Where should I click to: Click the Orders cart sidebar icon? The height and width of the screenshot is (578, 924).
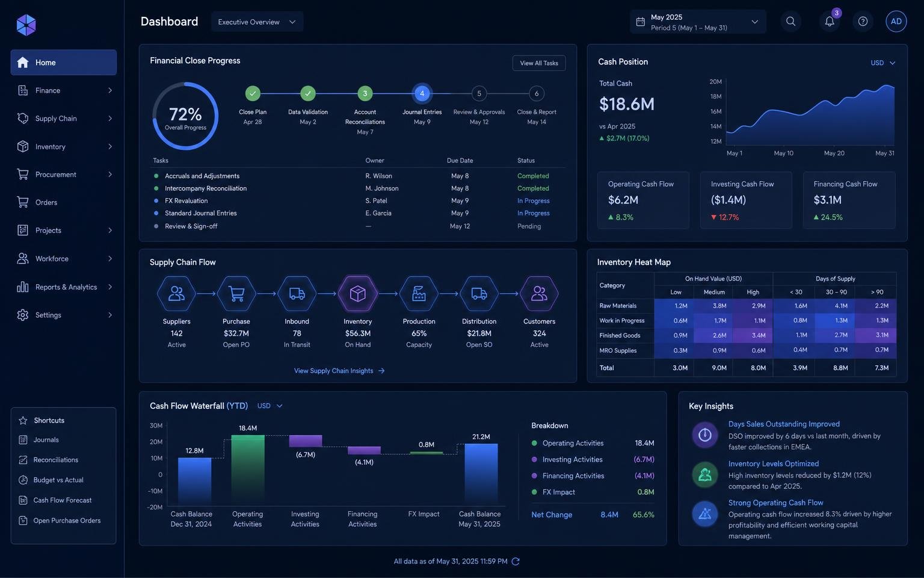click(x=23, y=202)
